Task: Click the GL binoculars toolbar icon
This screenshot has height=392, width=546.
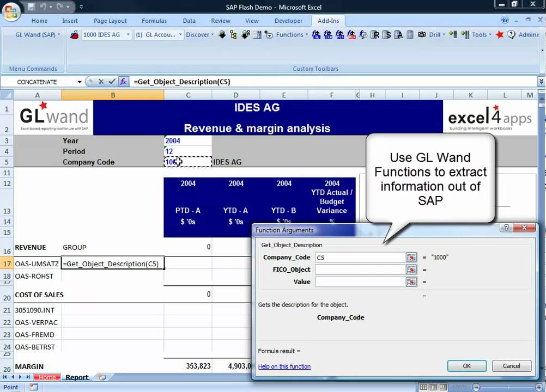Action: point(316,35)
